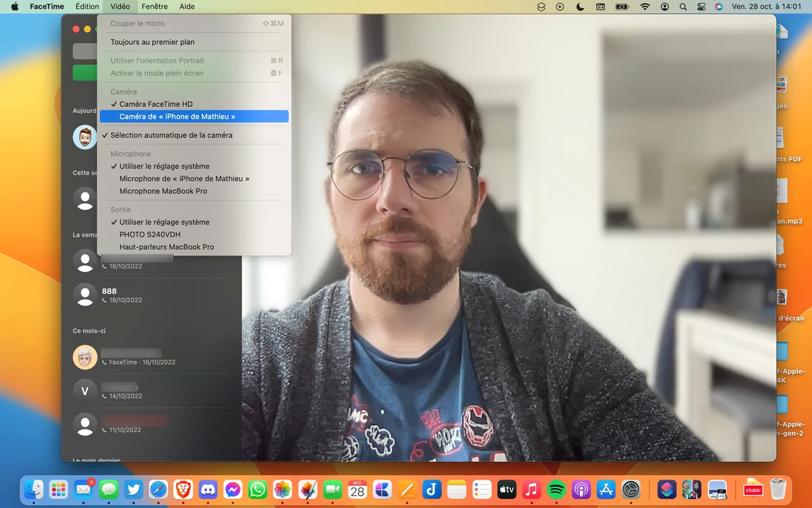The width and height of the screenshot is (812, 508).
Task: Toggle Focus moon icon in menu bar
Action: 580,6
